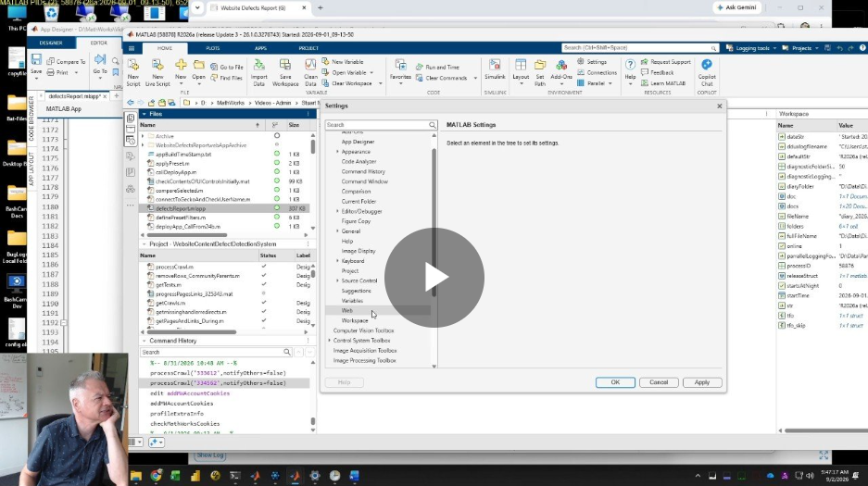Select Feedback in Resources
The height and width of the screenshot is (486, 868).
click(x=657, y=72)
